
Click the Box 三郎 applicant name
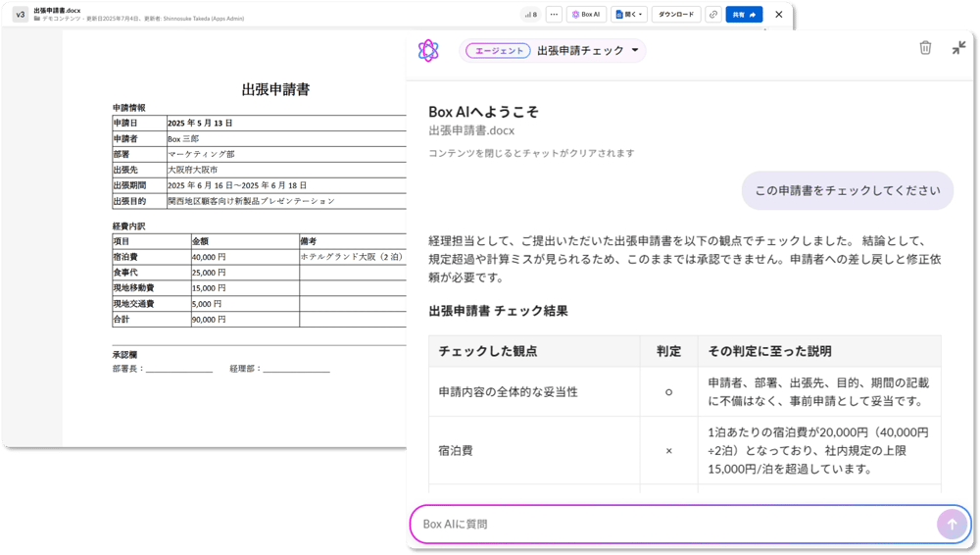(x=183, y=139)
